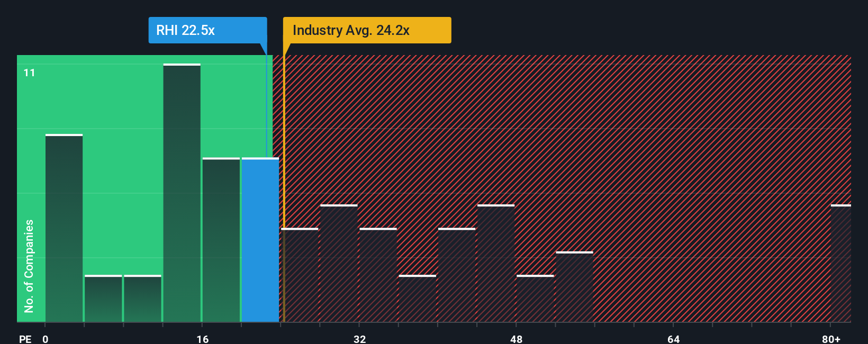The width and height of the screenshot is (868, 344).
Task: Click the Industry Avg. 24.2x label
Action: (x=367, y=30)
